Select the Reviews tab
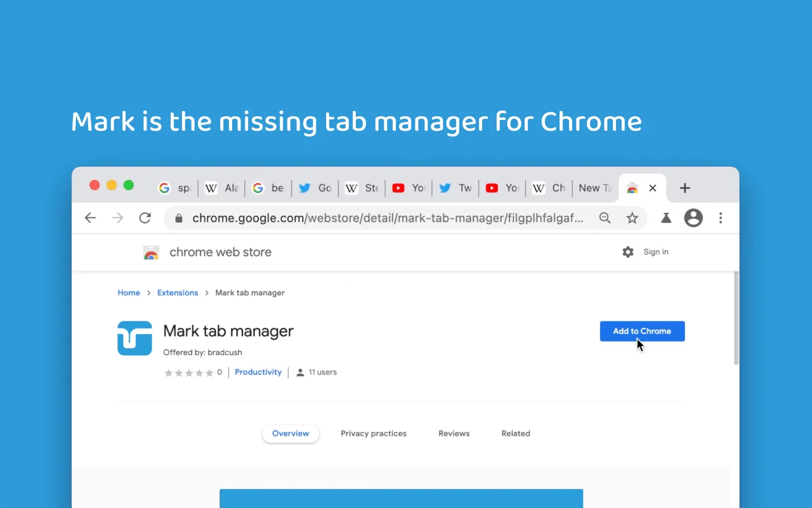The height and width of the screenshot is (508, 812). tap(454, 433)
